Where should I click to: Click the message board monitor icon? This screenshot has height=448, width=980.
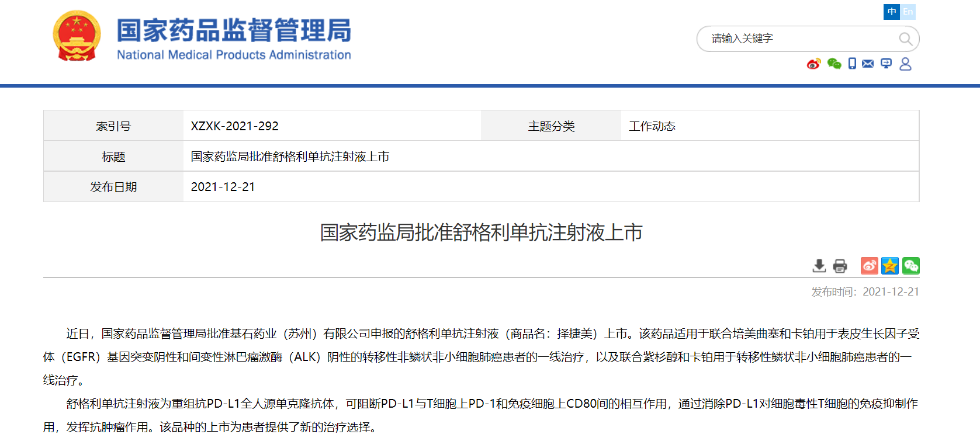click(886, 64)
